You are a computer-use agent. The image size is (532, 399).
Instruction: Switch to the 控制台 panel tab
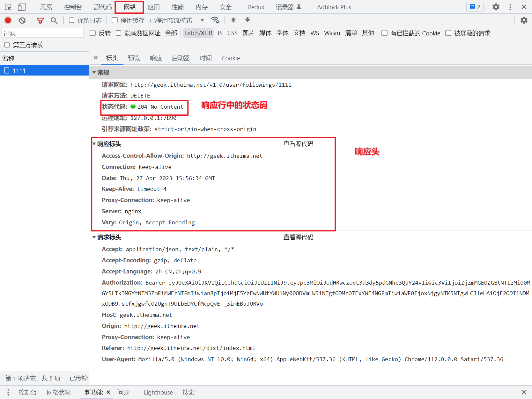(73, 7)
